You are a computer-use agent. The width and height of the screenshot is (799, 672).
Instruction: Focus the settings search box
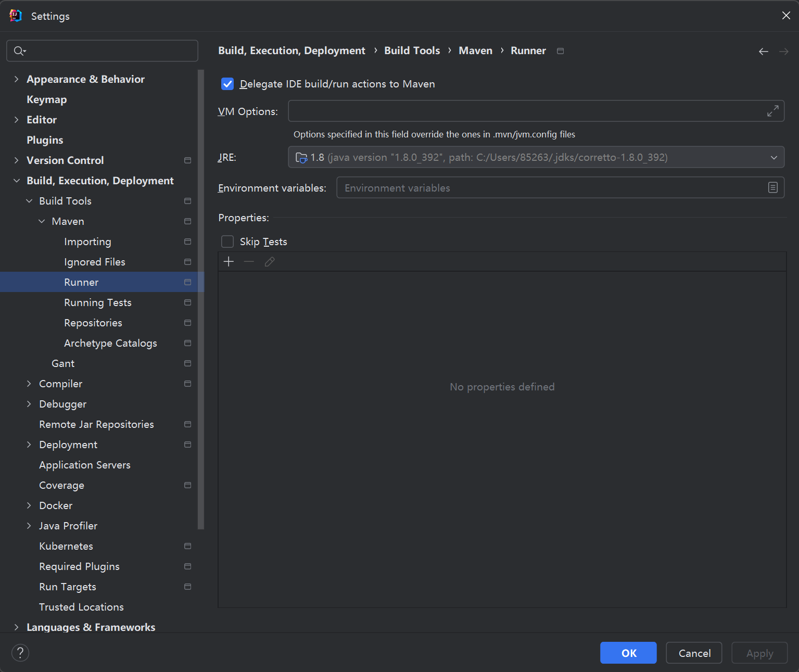102,51
